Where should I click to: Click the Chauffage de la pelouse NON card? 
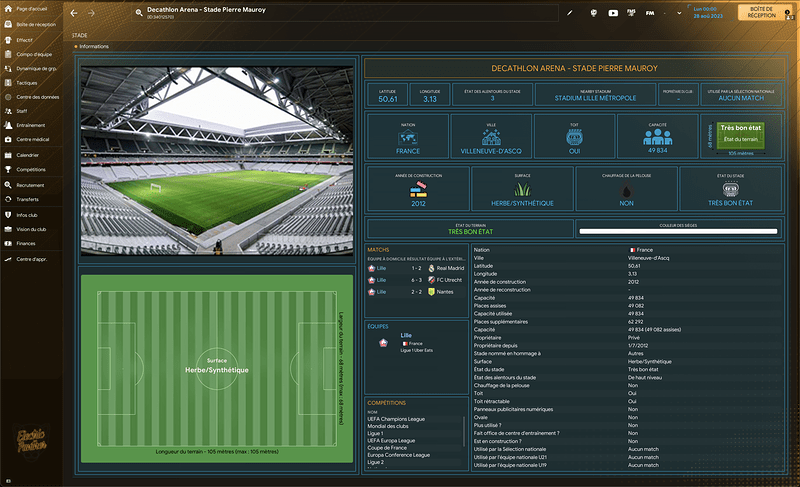627,189
